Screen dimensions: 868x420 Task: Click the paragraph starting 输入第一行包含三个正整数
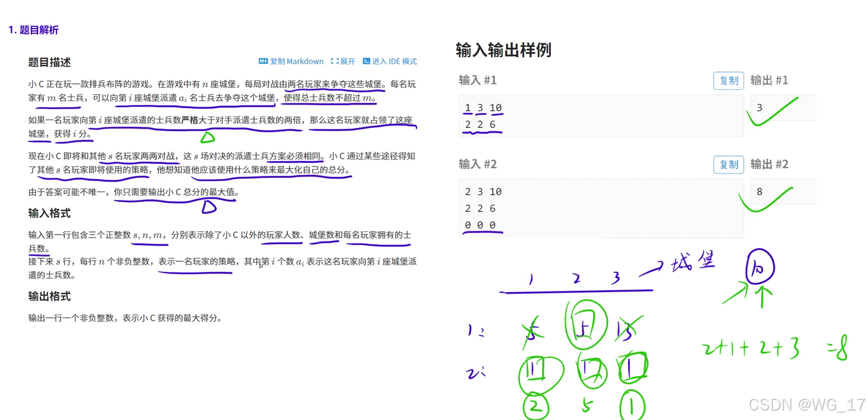tap(220, 242)
